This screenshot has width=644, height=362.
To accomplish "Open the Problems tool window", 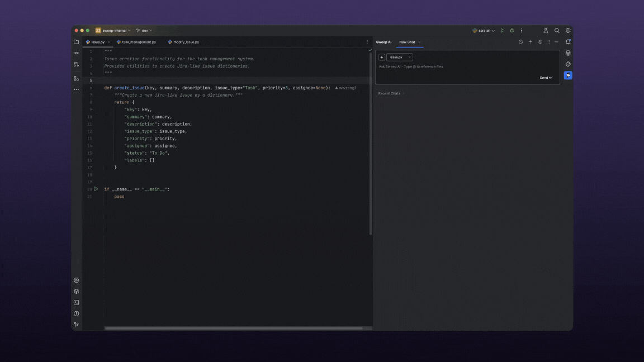I will (x=77, y=313).
